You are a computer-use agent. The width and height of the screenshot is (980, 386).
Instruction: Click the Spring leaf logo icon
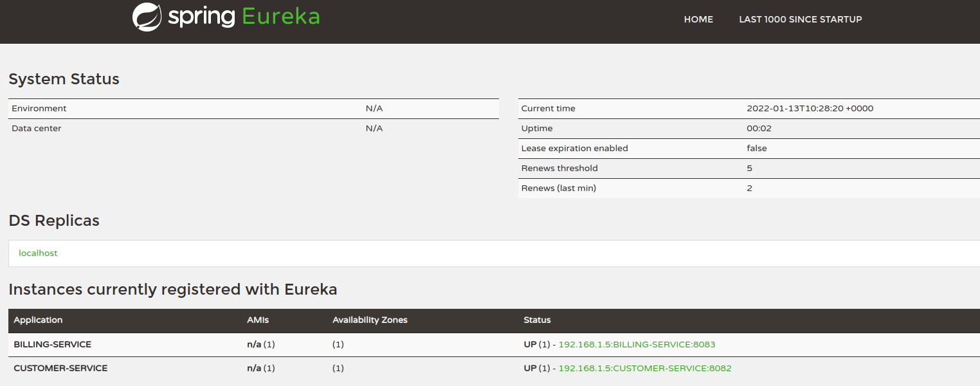pos(147,17)
